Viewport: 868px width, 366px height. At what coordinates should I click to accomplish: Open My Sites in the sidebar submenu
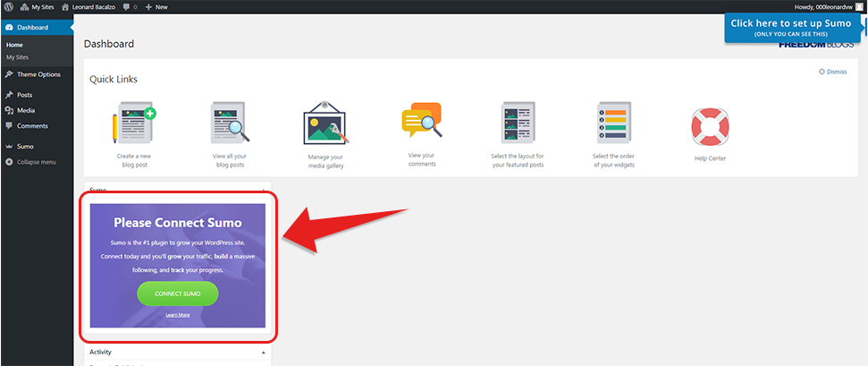click(17, 57)
